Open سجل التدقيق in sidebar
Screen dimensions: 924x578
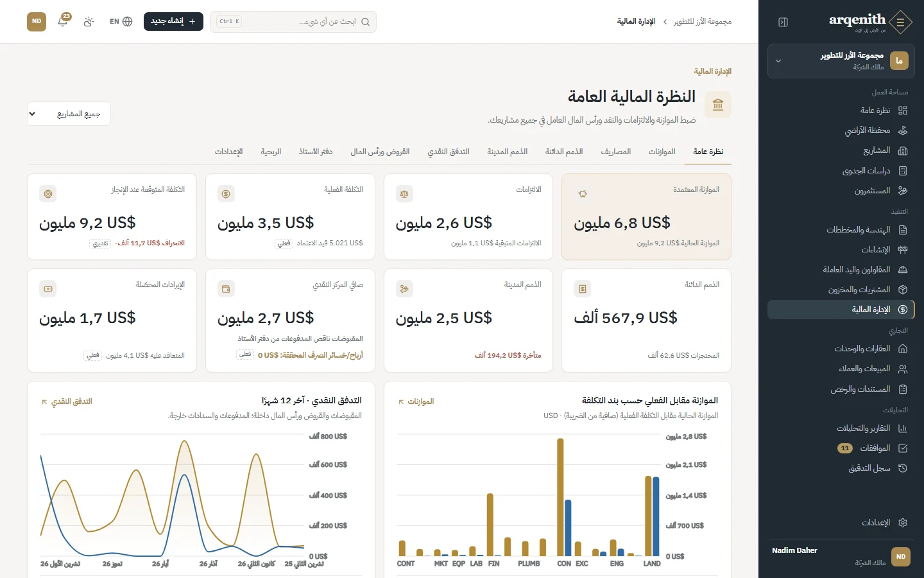(841, 468)
